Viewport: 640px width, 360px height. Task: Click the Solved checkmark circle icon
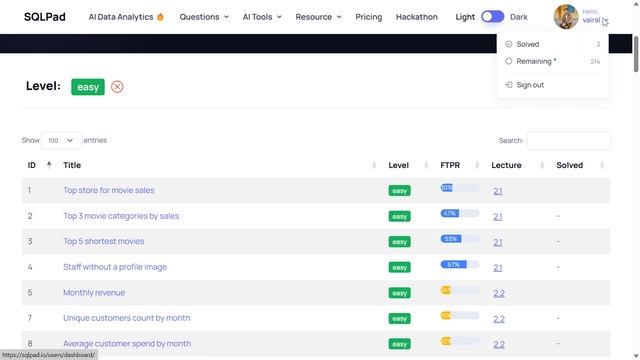[509, 44]
